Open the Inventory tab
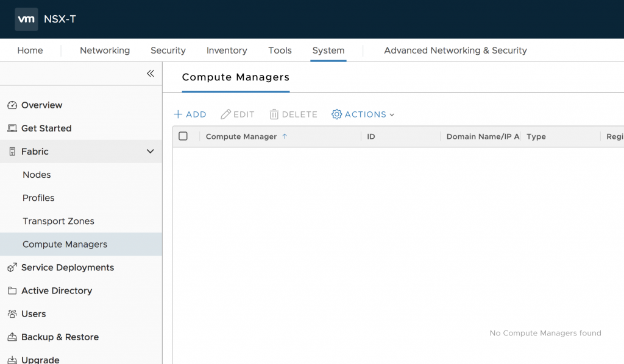624x364 pixels. coord(227,51)
